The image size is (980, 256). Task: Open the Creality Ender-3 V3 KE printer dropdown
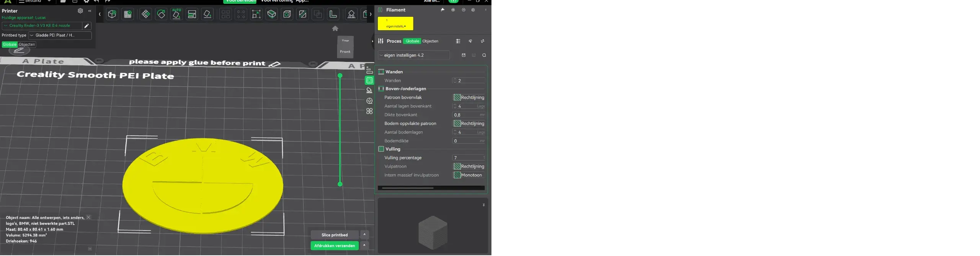point(41,26)
